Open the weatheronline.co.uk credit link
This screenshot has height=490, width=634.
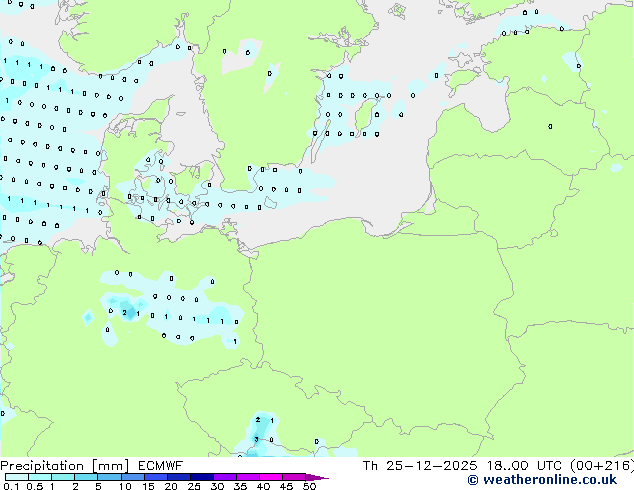[x=542, y=480]
